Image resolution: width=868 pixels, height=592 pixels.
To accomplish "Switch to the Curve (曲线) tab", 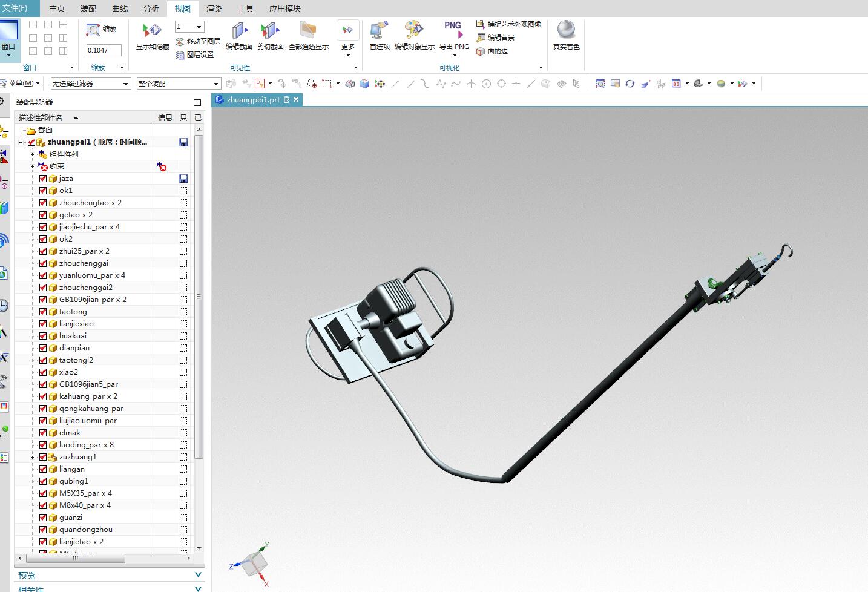I will coord(120,8).
